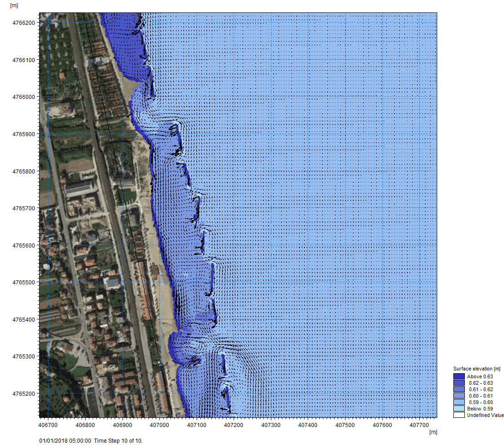
Task: Click y-axis label 4766100
Action: [23, 60]
